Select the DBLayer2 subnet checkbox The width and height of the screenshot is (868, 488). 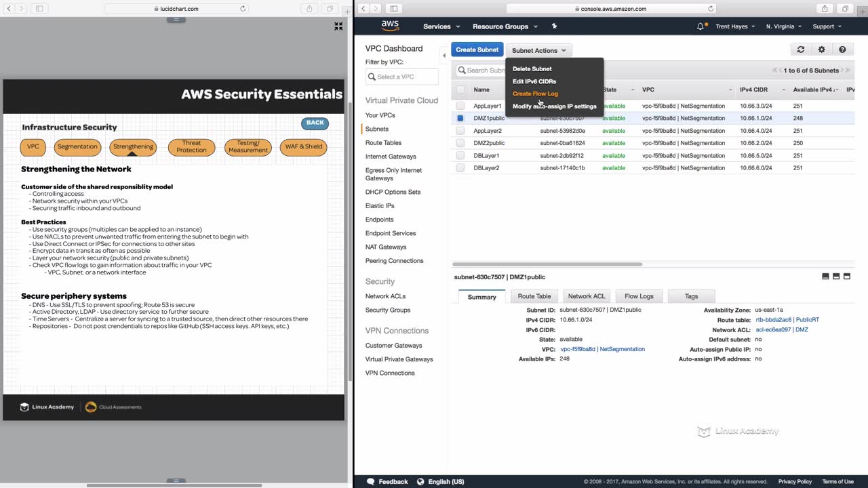(x=460, y=168)
